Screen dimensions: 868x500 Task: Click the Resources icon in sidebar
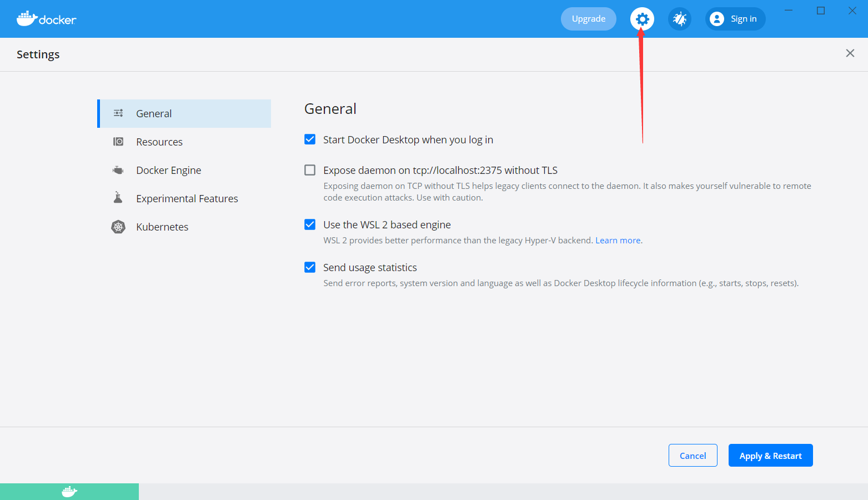click(118, 142)
